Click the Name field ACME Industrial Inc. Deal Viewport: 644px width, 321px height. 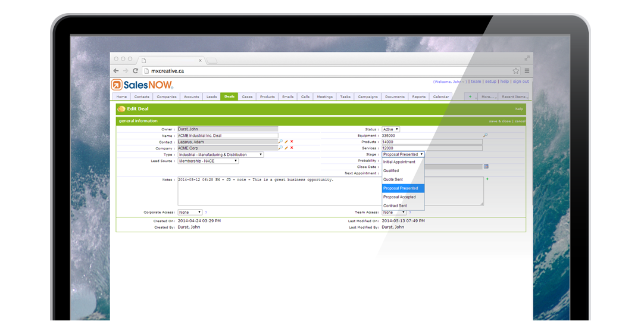[228, 135]
